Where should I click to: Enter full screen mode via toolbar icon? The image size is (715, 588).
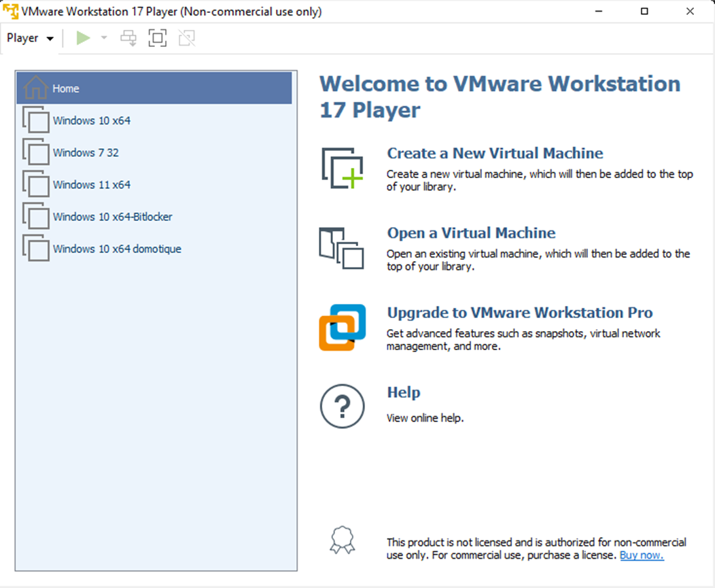[x=157, y=38]
